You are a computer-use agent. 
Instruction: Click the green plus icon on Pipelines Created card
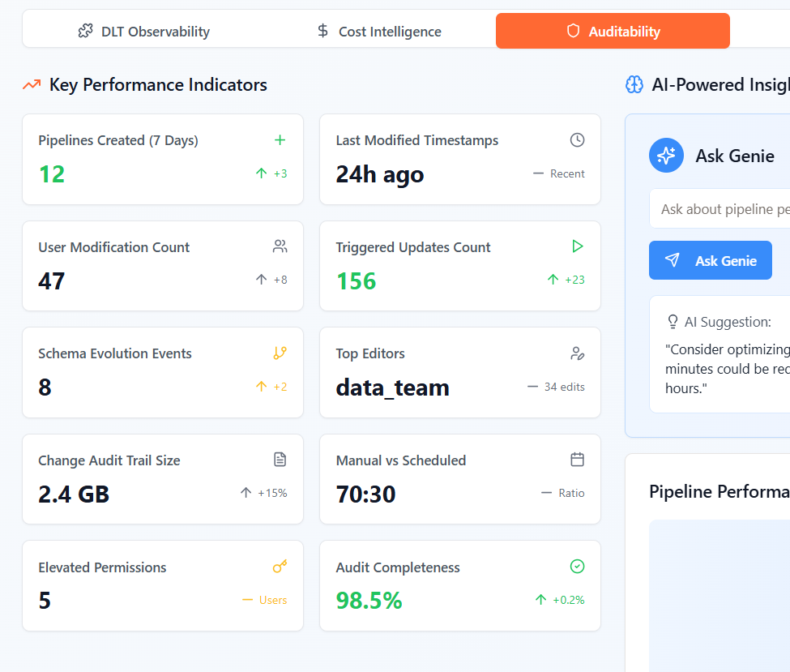pyautogui.click(x=280, y=139)
